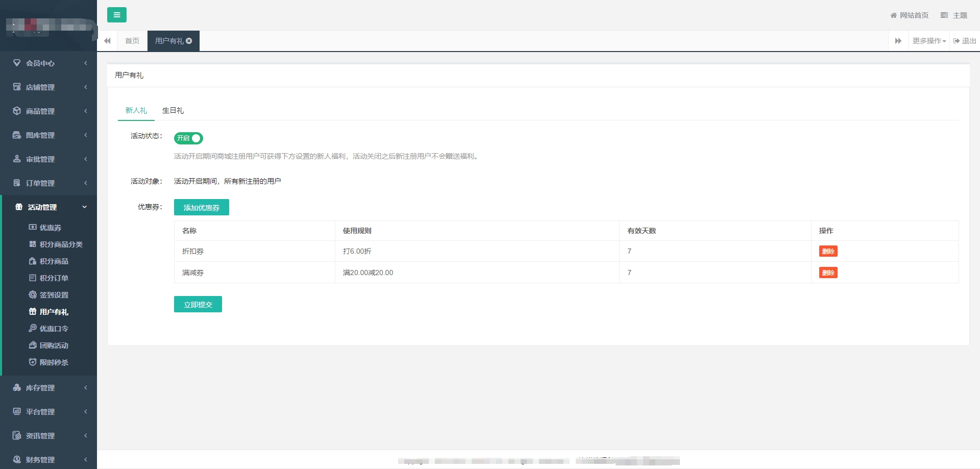Click the 使用规则 column header
This screenshot has width=980, height=469.
pyautogui.click(x=477, y=231)
